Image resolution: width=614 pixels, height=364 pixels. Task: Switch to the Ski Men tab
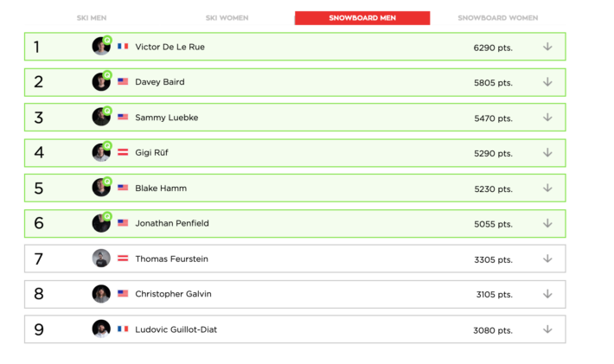click(x=91, y=18)
